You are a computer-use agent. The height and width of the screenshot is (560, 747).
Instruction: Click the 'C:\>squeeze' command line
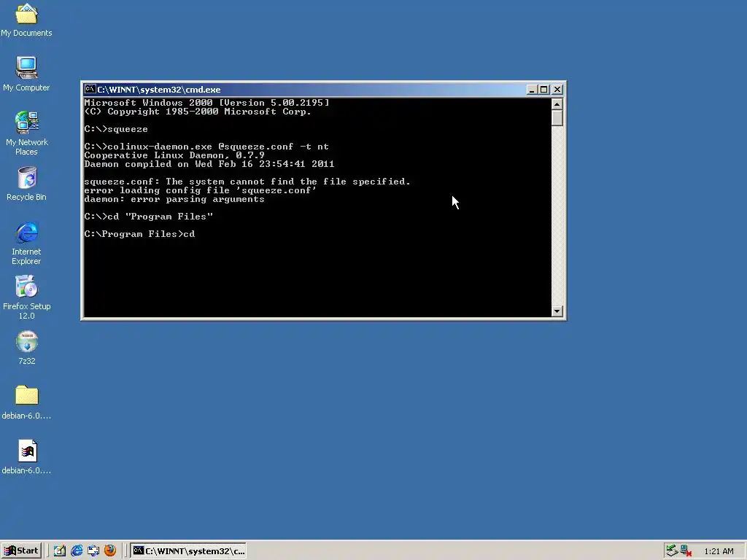click(116, 129)
